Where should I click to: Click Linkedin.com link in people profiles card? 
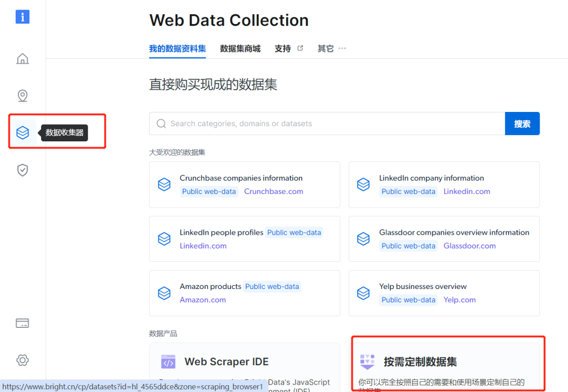tap(203, 246)
